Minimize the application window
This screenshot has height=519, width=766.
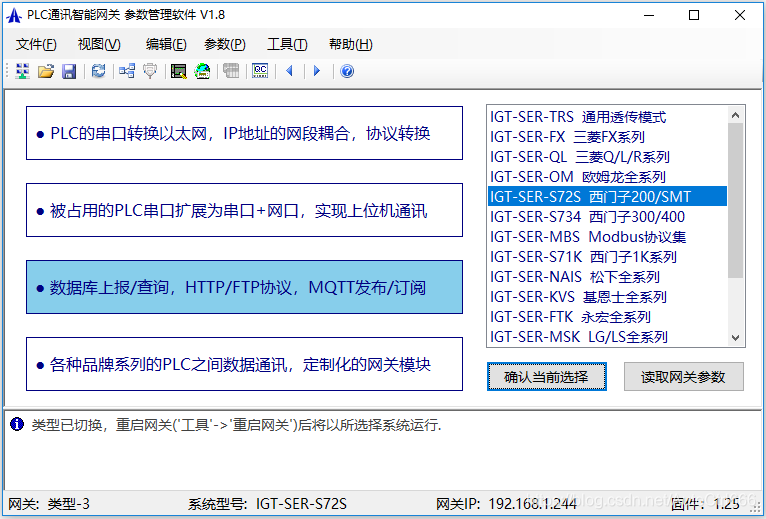(x=649, y=15)
